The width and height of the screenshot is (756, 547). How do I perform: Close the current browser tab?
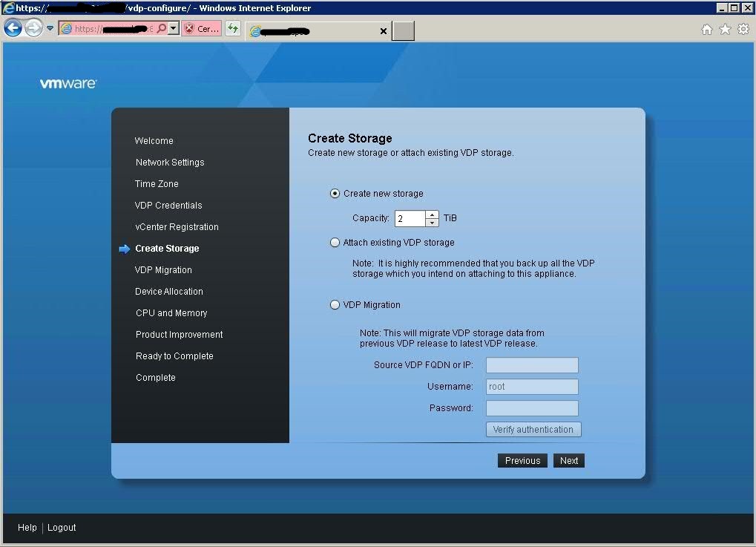point(384,31)
